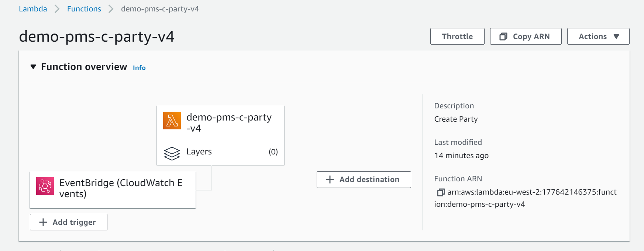Click the orange Lambda function icon

click(x=172, y=121)
